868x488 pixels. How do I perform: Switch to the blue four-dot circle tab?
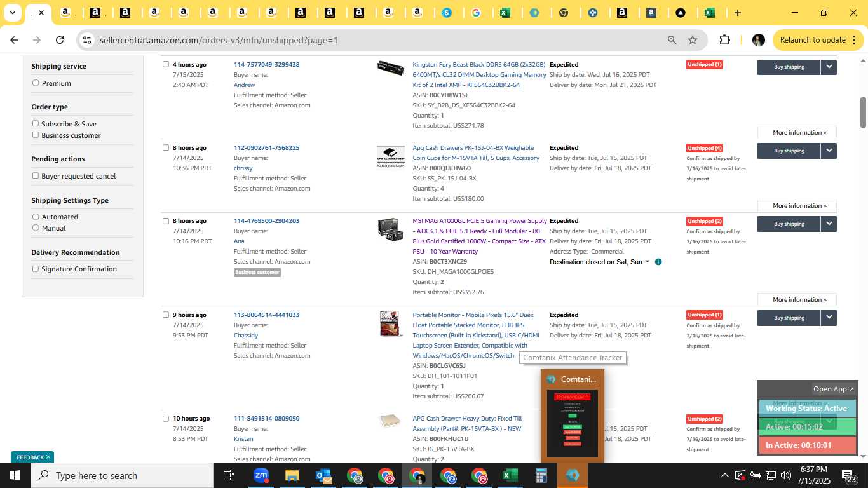593,13
